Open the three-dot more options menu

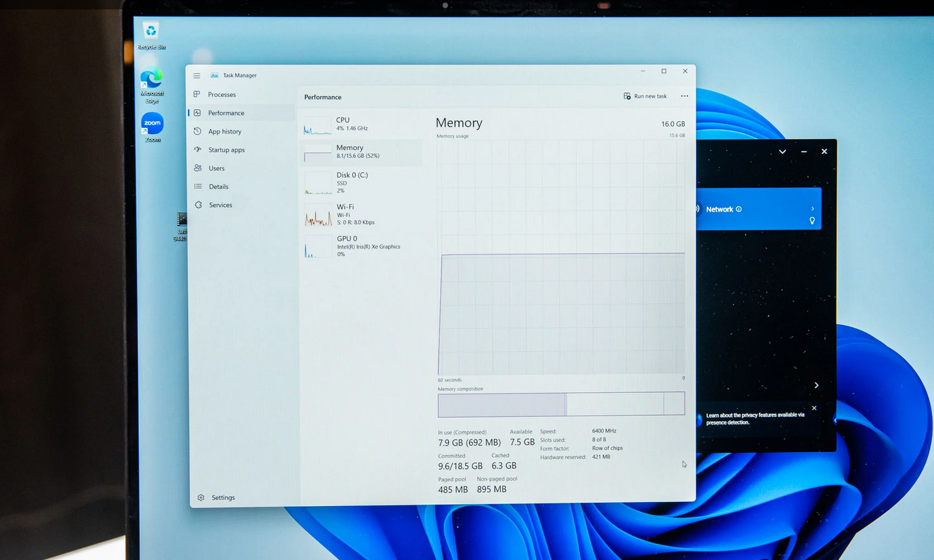point(684,96)
